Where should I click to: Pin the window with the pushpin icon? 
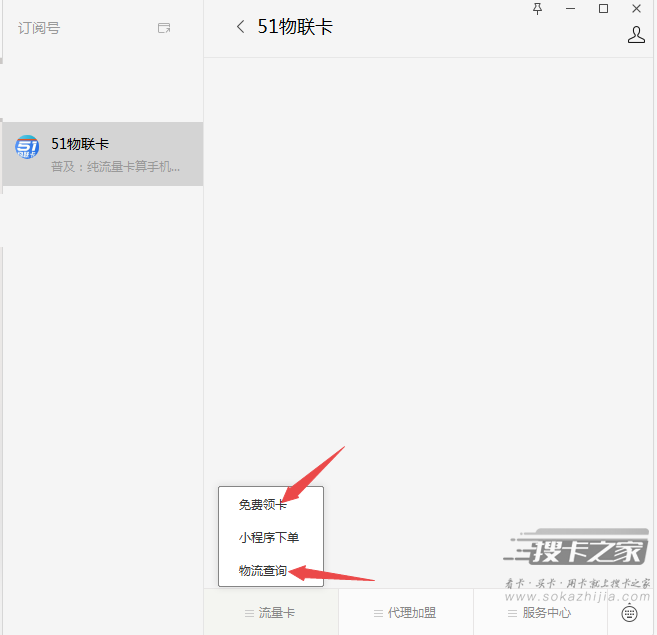click(537, 9)
